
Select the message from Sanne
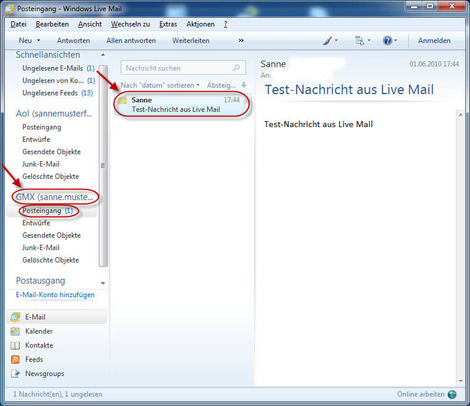coord(182,105)
